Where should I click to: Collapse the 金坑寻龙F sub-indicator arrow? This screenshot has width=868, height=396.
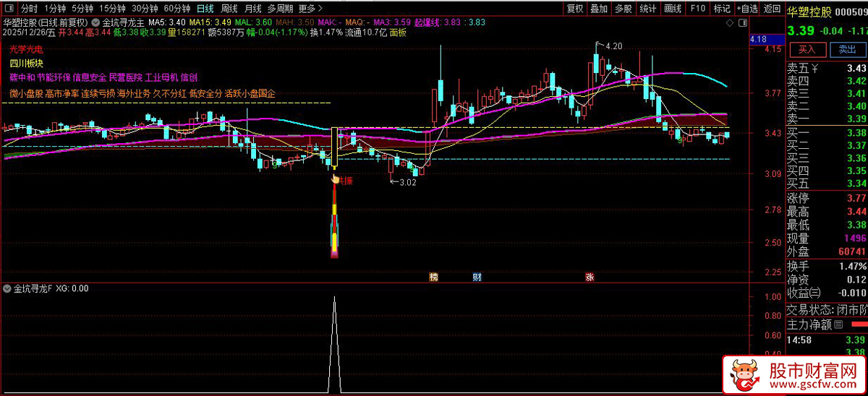(8, 288)
